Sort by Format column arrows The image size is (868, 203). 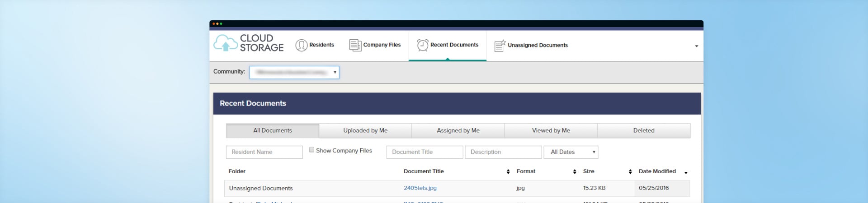tap(575, 172)
